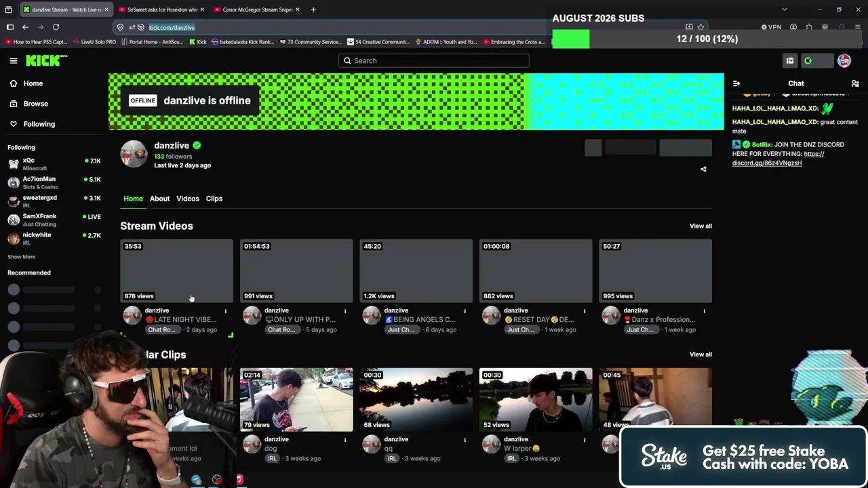Open browser extensions puzzle icon
This screenshot has width=868, height=488.
pos(809,27)
